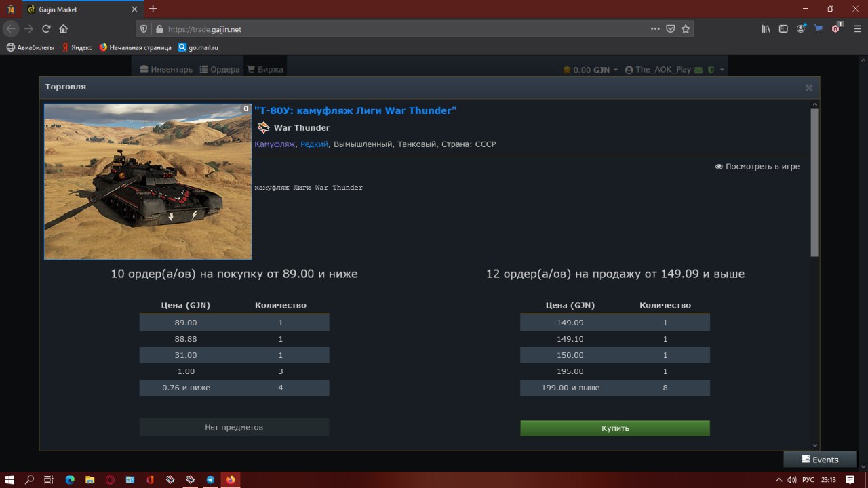Screen dimensions: 868x488
Task: Select the first pinned tab
Action: coord(10,9)
